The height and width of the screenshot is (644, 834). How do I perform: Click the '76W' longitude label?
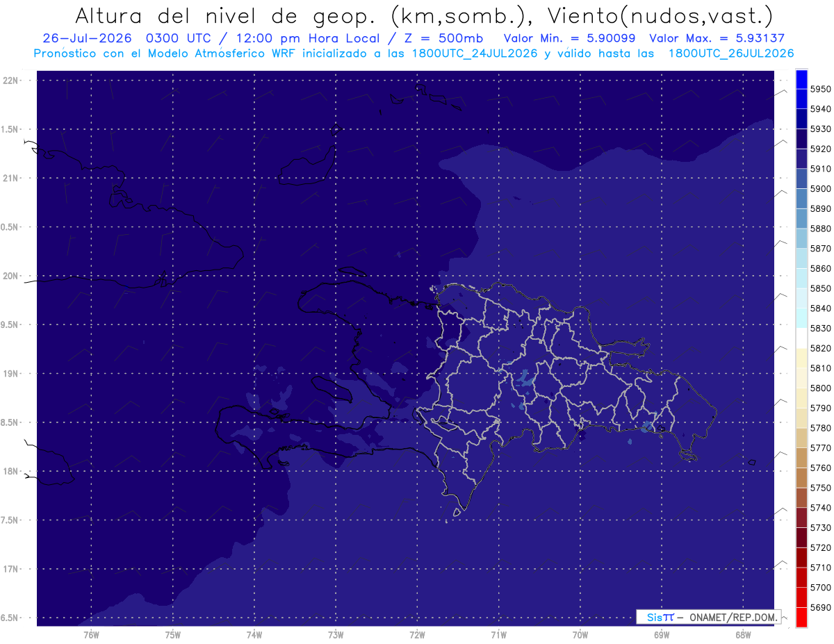pyautogui.click(x=91, y=635)
